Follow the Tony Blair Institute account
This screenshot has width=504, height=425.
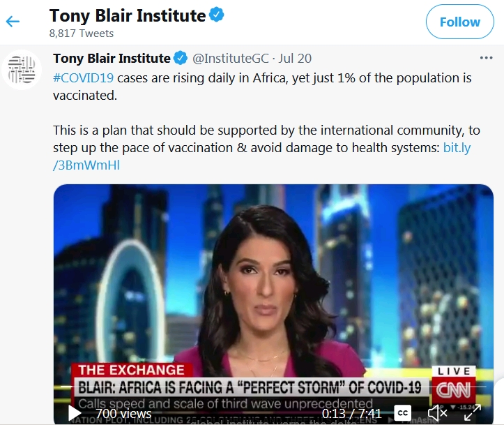tap(459, 22)
